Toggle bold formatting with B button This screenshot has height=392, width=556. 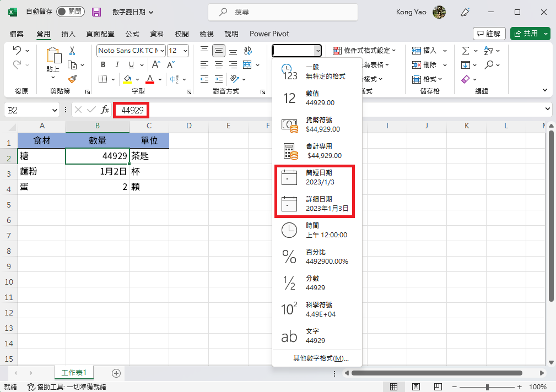pyautogui.click(x=102, y=64)
